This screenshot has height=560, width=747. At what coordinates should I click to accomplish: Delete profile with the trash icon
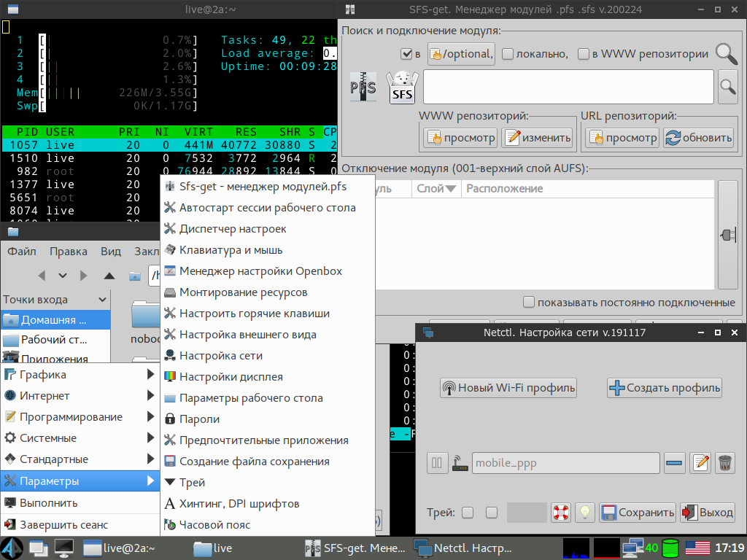[724, 462]
